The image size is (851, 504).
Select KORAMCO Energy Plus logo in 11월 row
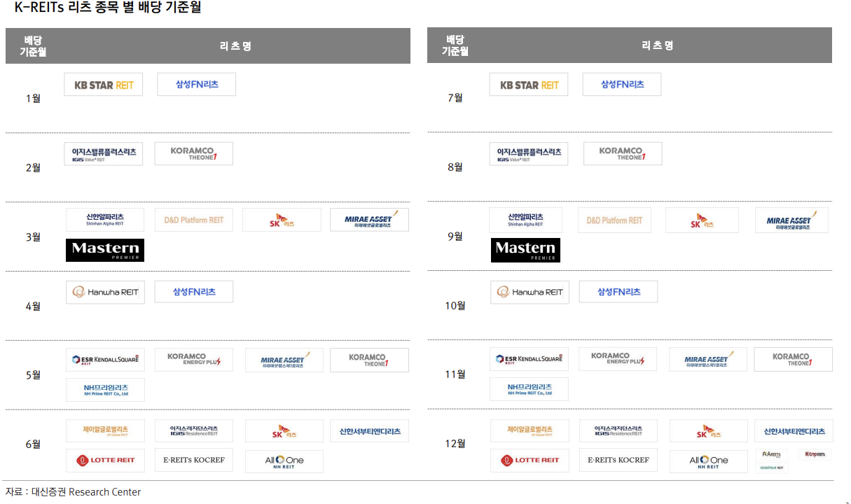pyautogui.click(x=618, y=359)
